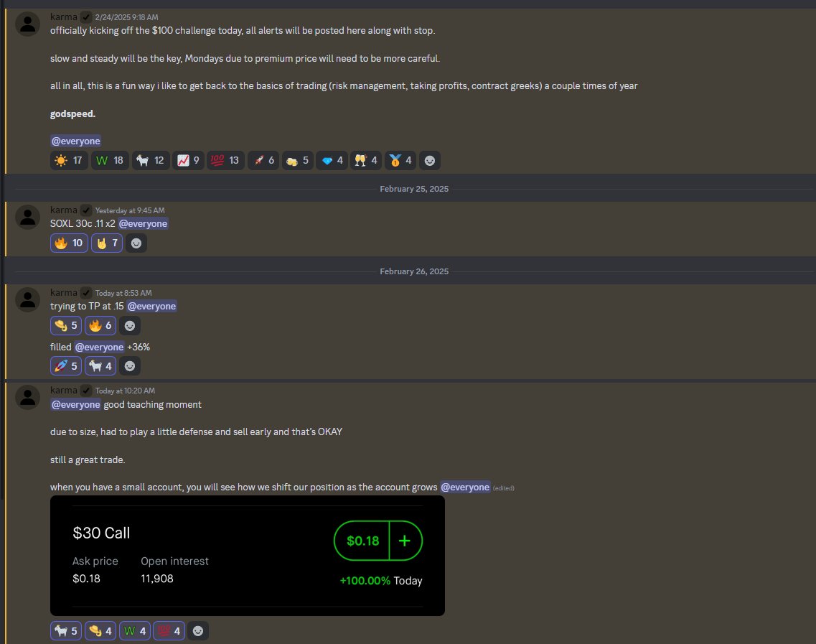816x644 pixels.
Task: Open karma's avatar on the 2/24/2025 message
Action: (x=27, y=24)
